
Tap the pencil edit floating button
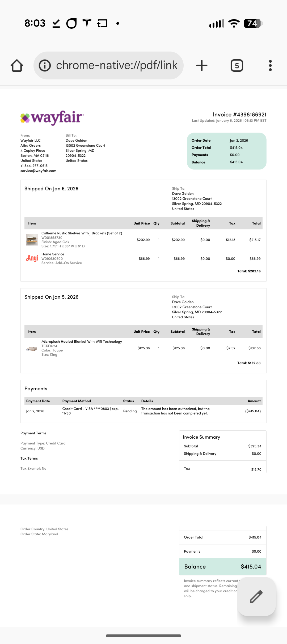tap(256, 596)
